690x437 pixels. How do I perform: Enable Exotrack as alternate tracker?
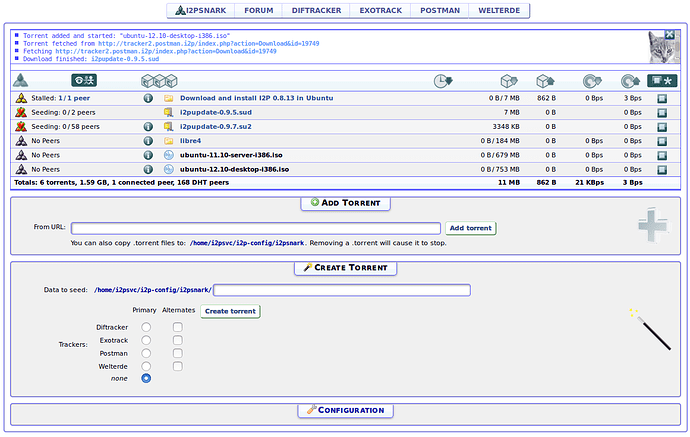(177, 340)
